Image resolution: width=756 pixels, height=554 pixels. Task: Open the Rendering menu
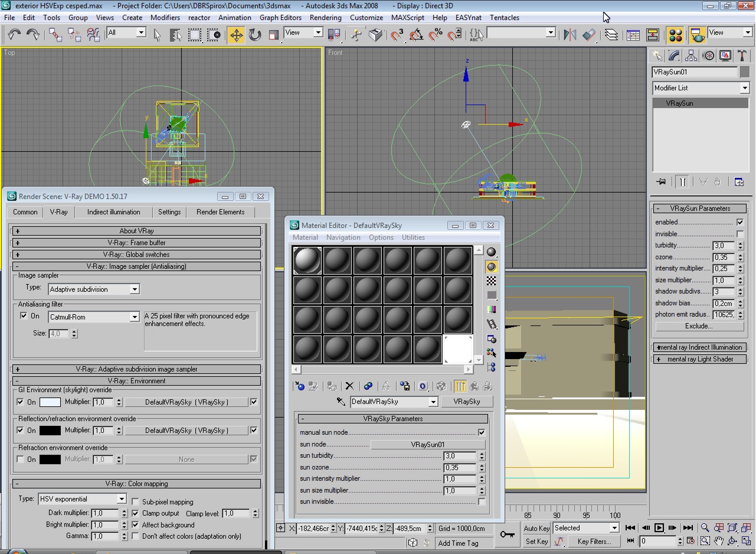[325, 17]
